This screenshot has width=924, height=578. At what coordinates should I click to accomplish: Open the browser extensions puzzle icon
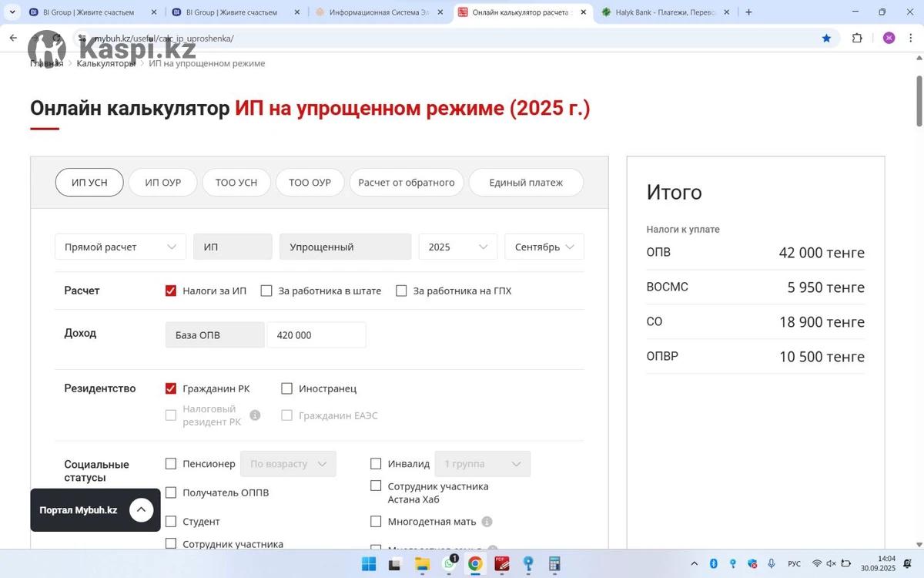(x=857, y=38)
